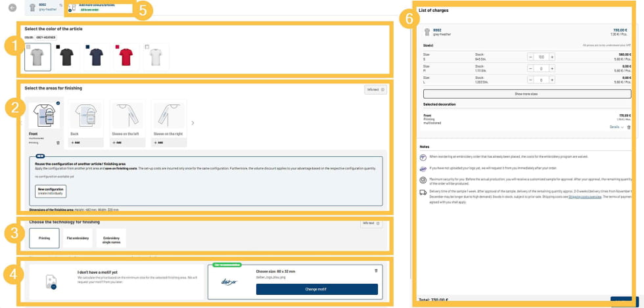Select the Front finishing area thumbnail

click(44, 116)
